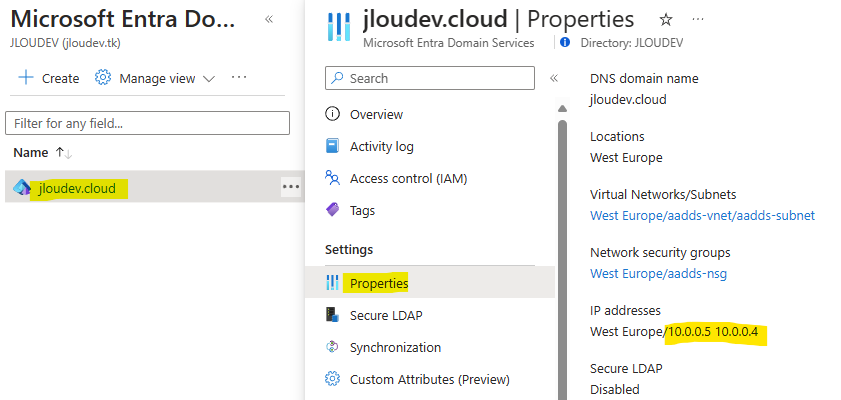Click the DNS domain name value jloudev.cloud
Image resolution: width=841 pixels, height=400 pixels.
pyautogui.click(x=628, y=100)
